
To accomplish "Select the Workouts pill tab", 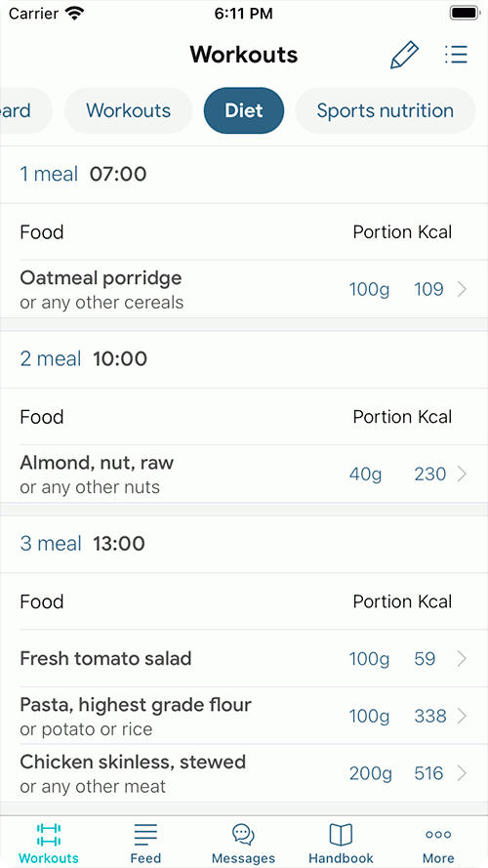I will (x=129, y=110).
